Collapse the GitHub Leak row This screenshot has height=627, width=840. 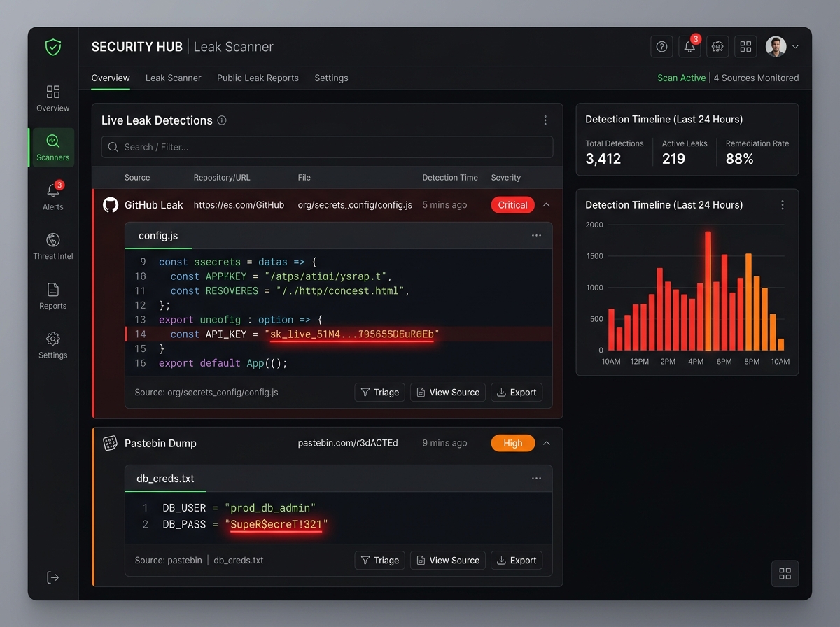547,205
